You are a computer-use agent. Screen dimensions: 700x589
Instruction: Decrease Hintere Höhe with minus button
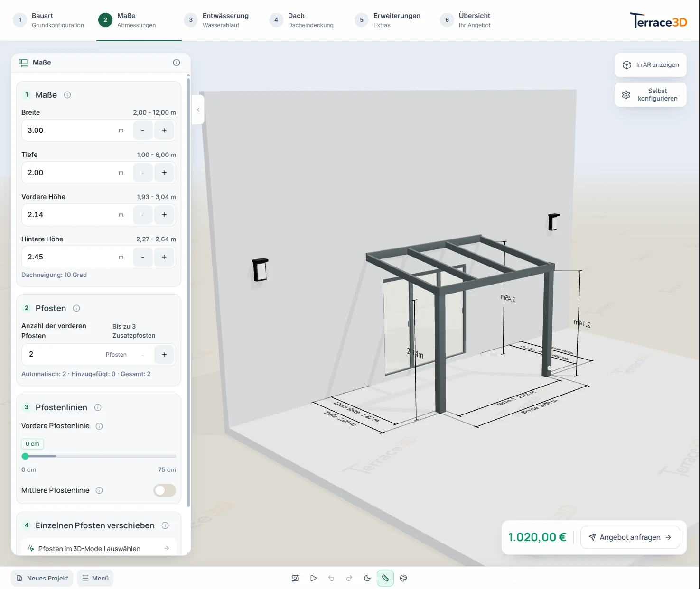pyautogui.click(x=143, y=257)
